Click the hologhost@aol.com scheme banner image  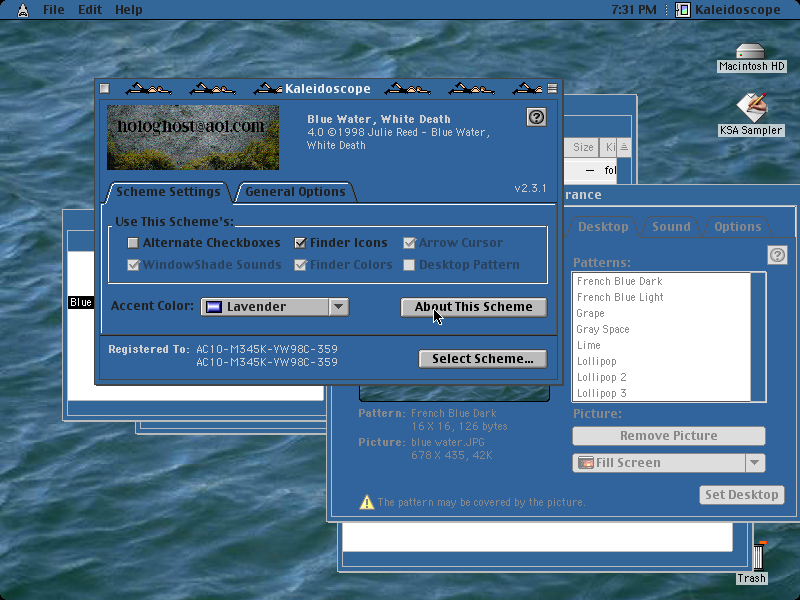click(193, 137)
